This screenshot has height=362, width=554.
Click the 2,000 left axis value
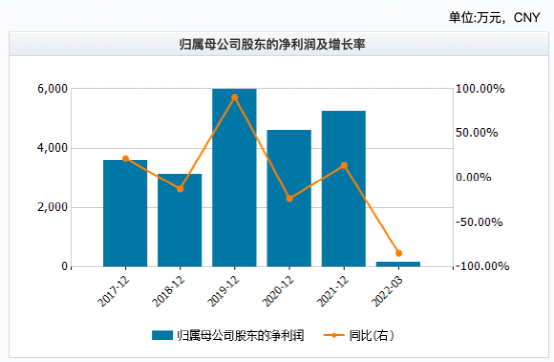52,207
